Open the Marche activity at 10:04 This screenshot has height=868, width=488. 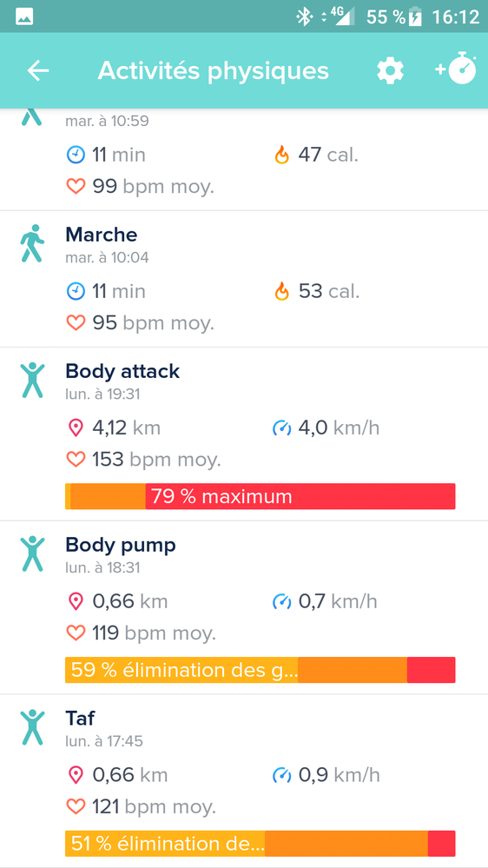click(244, 279)
